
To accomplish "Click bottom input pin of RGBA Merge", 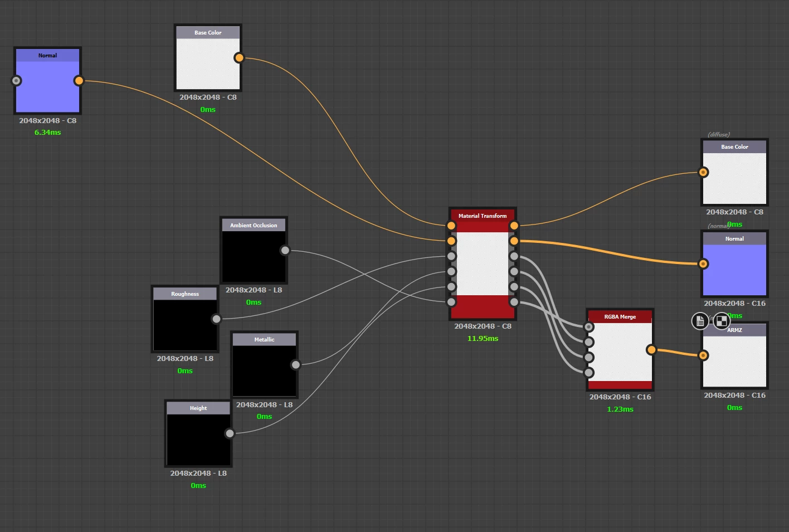I will tap(589, 373).
